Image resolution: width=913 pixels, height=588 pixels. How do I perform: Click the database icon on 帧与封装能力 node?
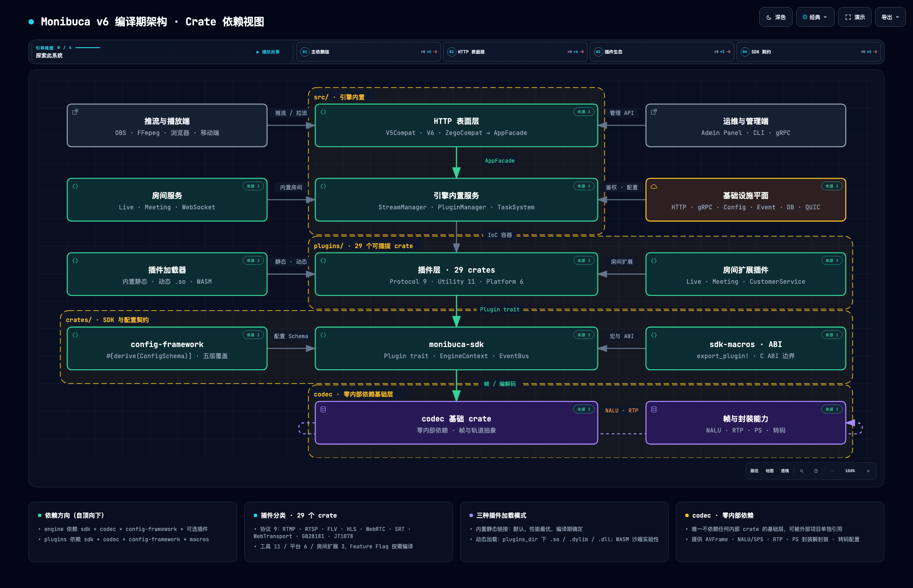tap(654, 409)
